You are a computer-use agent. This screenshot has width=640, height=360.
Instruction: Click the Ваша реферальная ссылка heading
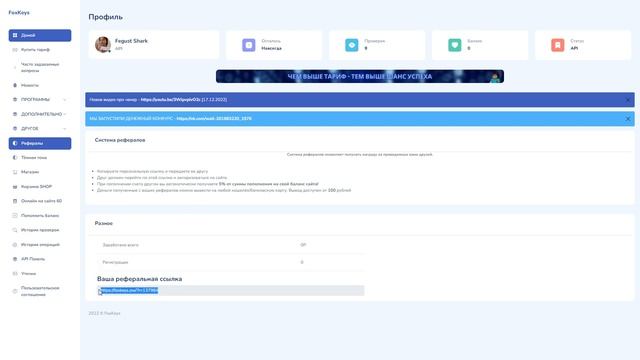140,279
